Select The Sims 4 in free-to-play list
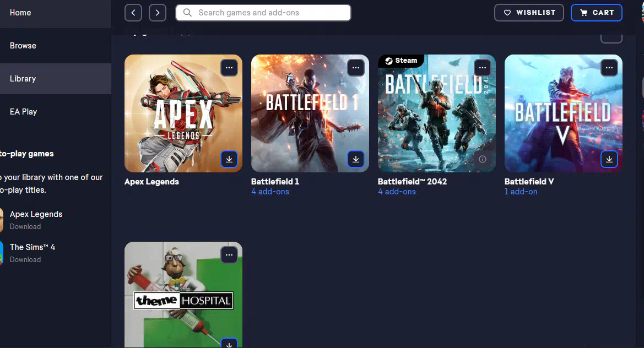Screen dimensions: 644x348 pos(33,247)
